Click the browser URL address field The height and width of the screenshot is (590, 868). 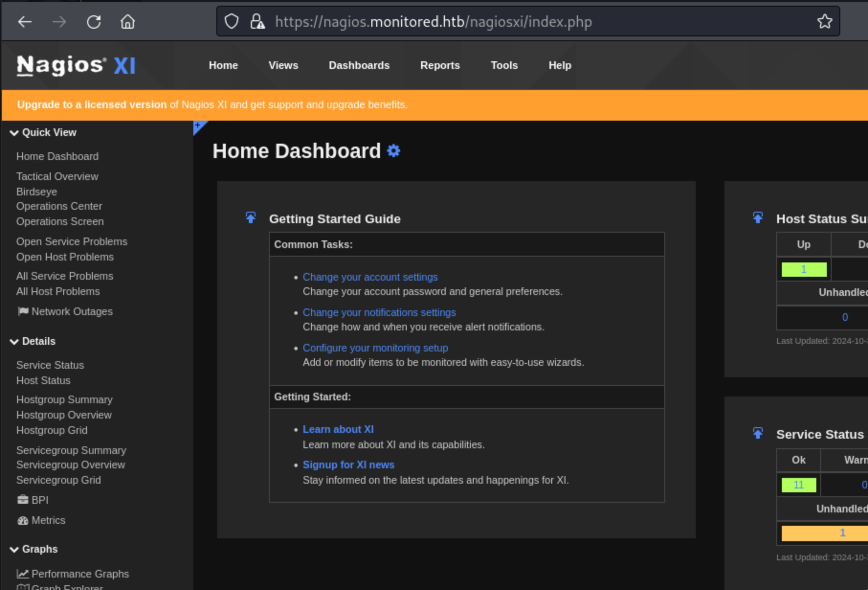(529, 22)
